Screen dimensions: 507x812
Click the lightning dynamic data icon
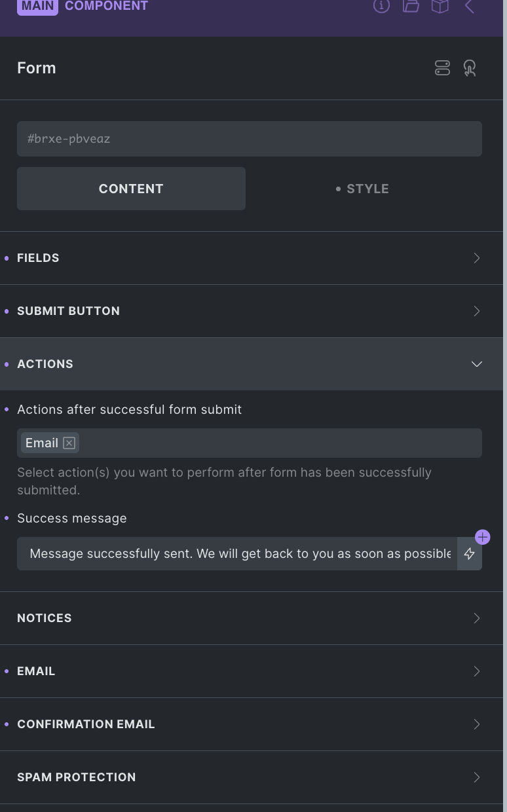coord(470,554)
